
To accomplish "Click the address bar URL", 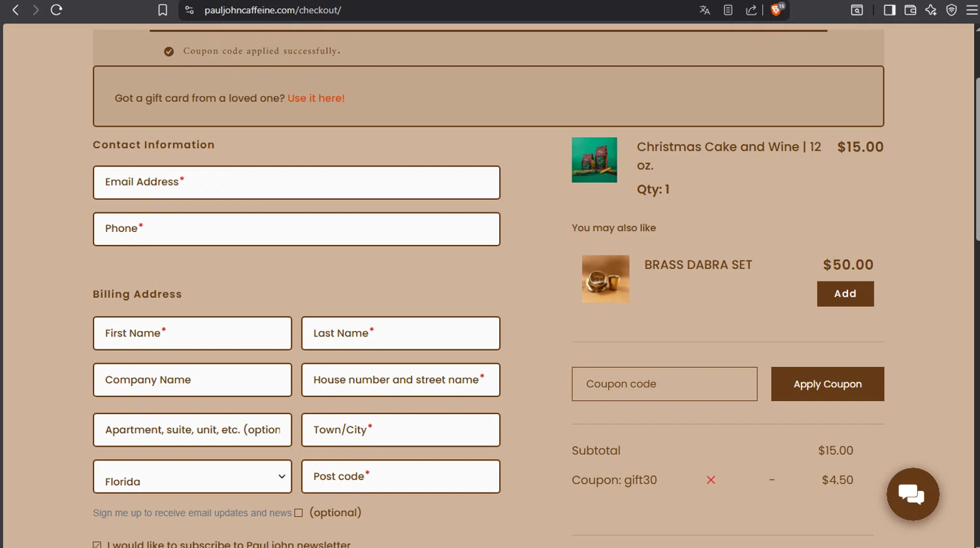I will point(272,10).
